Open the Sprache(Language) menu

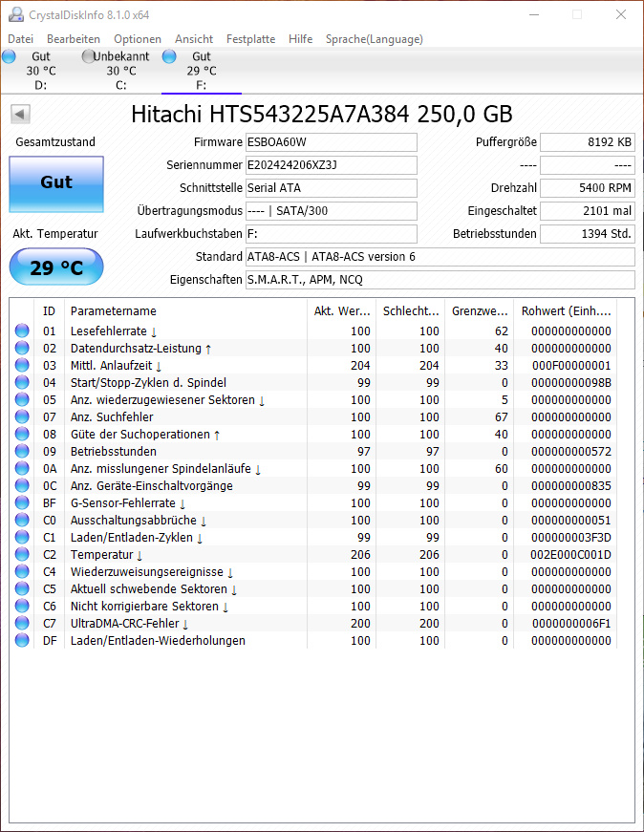tap(375, 39)
